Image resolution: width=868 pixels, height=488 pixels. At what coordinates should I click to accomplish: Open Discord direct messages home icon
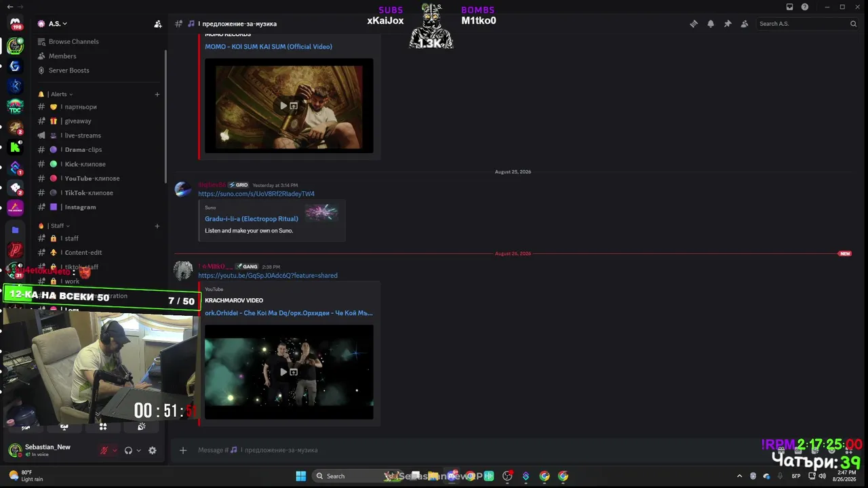point(15,24)
